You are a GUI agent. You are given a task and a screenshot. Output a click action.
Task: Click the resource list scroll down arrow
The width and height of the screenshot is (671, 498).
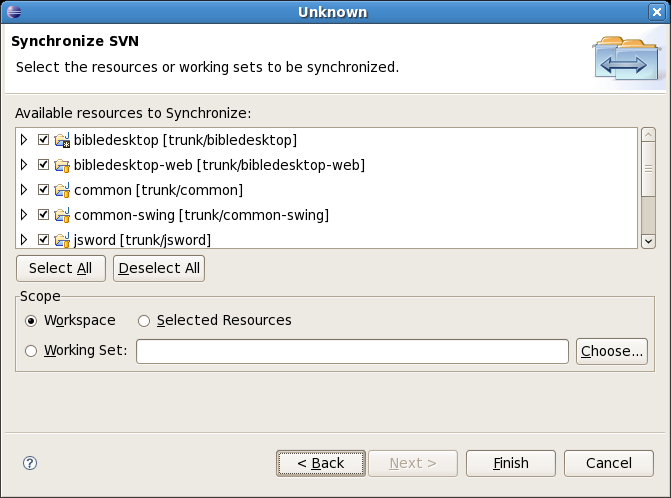pos(648,240)
